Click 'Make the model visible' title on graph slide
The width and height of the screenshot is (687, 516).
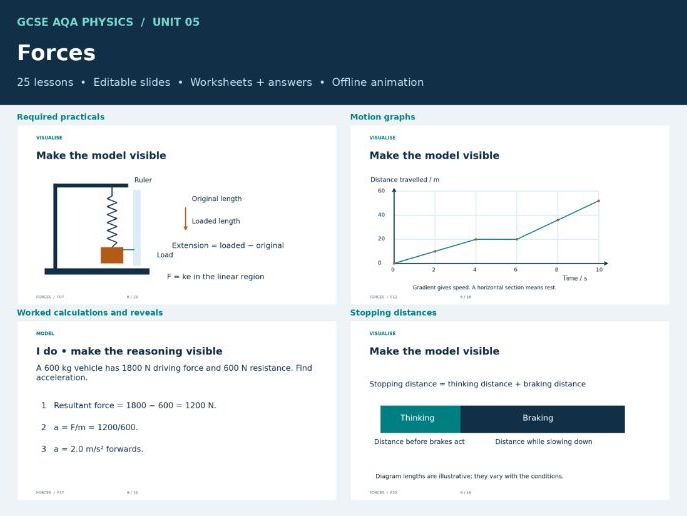(434, 156)
